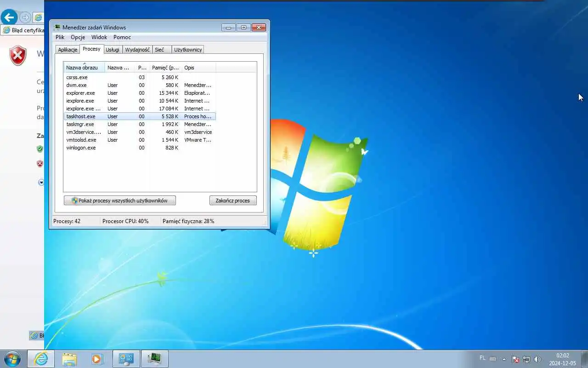Open the Windows Start menu
The image size is (588, 368).
pos(11,359)
